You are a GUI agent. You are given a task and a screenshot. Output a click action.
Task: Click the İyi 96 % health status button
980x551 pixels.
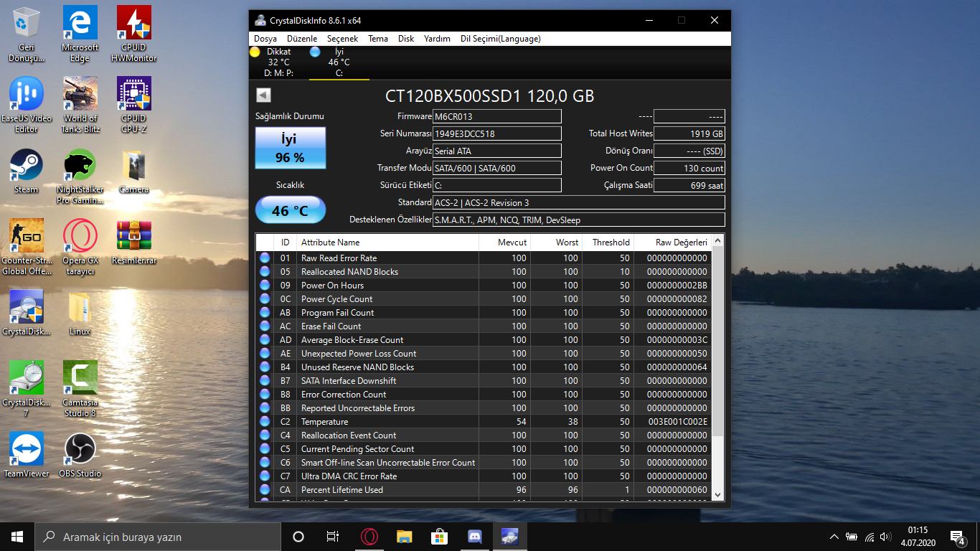tap(290, 148)
